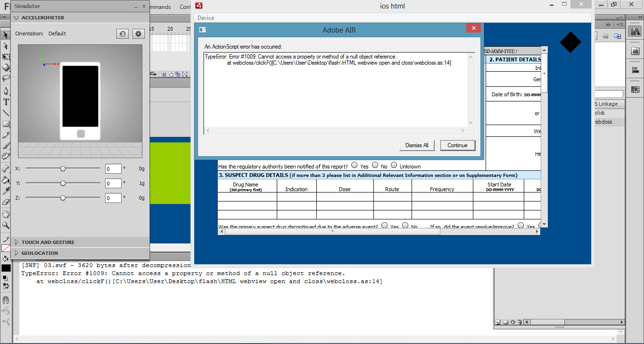Click the X accelerometer value field

(x=113, y=169)
